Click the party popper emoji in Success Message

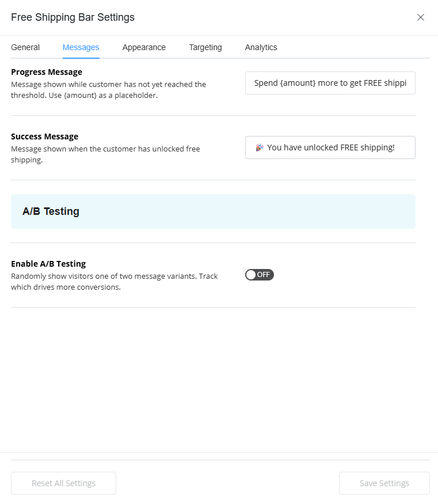coord(260,147)
